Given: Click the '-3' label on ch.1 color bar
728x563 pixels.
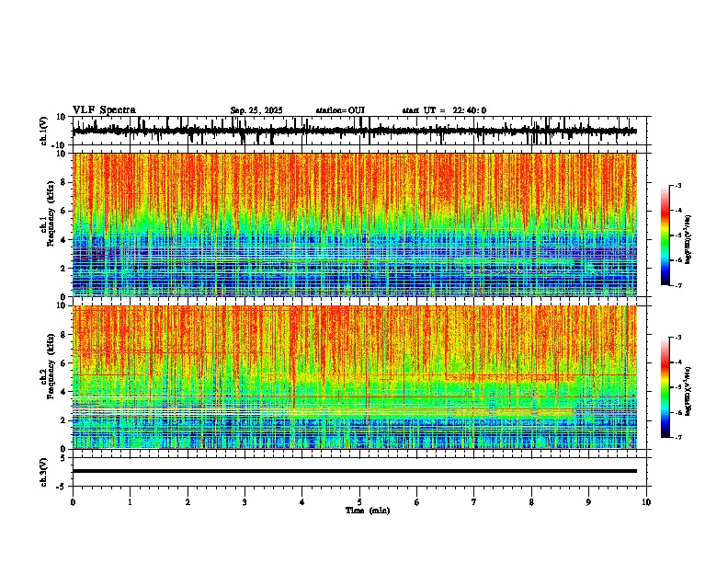Looking at the screenshot, I should [678, 185].
